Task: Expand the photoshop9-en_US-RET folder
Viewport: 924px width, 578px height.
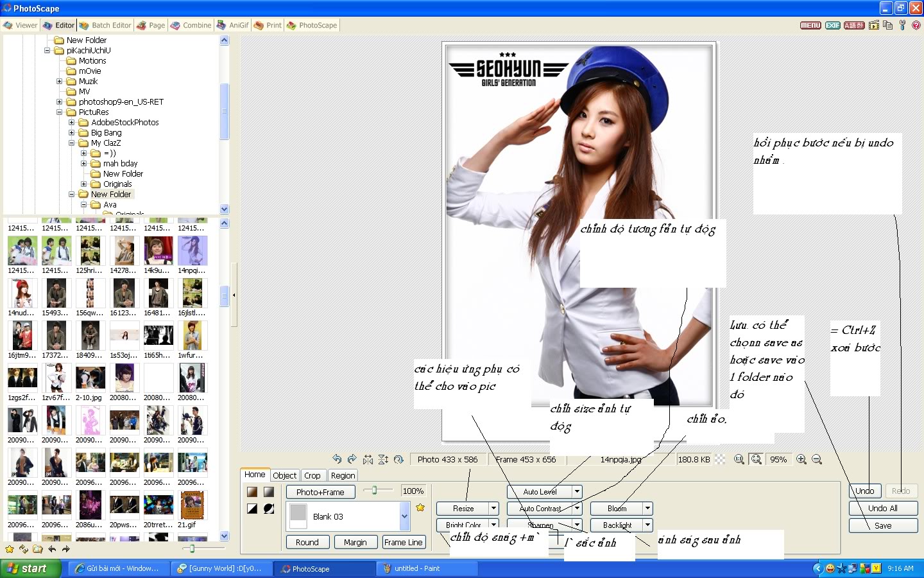Action: point(59,102)
